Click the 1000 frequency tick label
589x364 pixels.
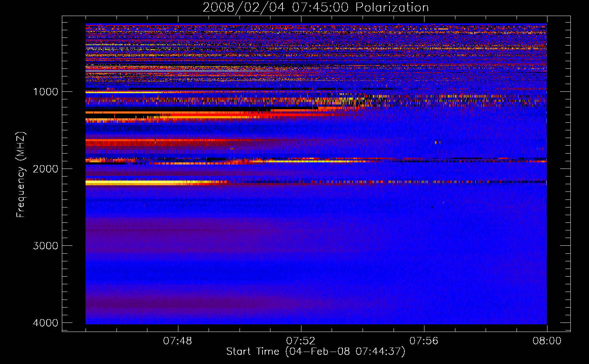click(x=46, y=92)
